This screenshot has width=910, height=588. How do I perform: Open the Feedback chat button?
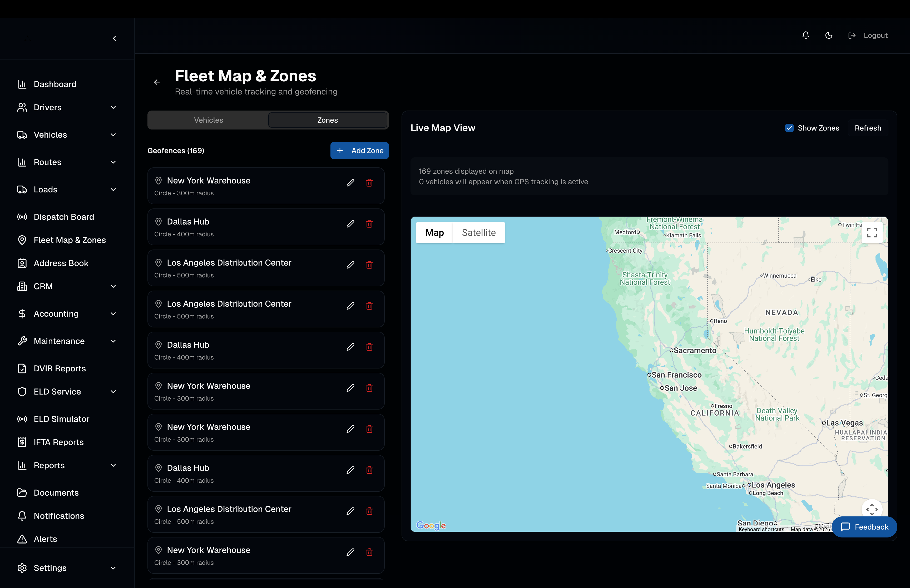tap(864, 527)
